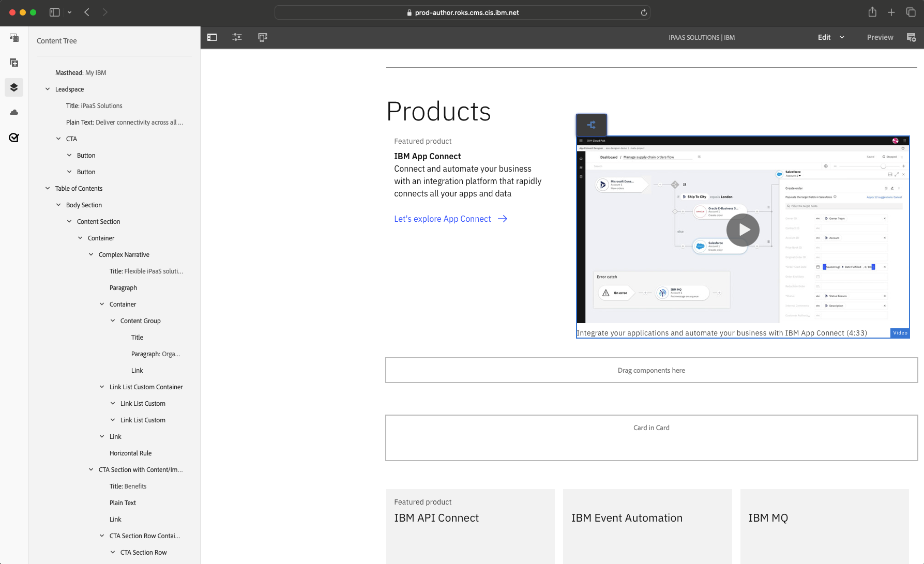924x564 pixels.
Task: Select Horizontal Rule in content tree
Action: (x=130, y=453)
